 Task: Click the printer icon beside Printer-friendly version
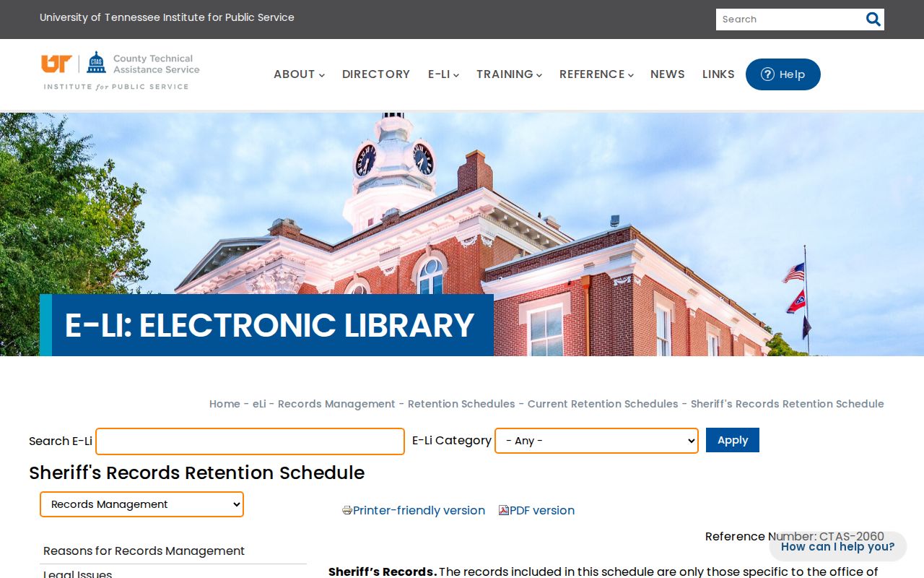pos(347,510)
